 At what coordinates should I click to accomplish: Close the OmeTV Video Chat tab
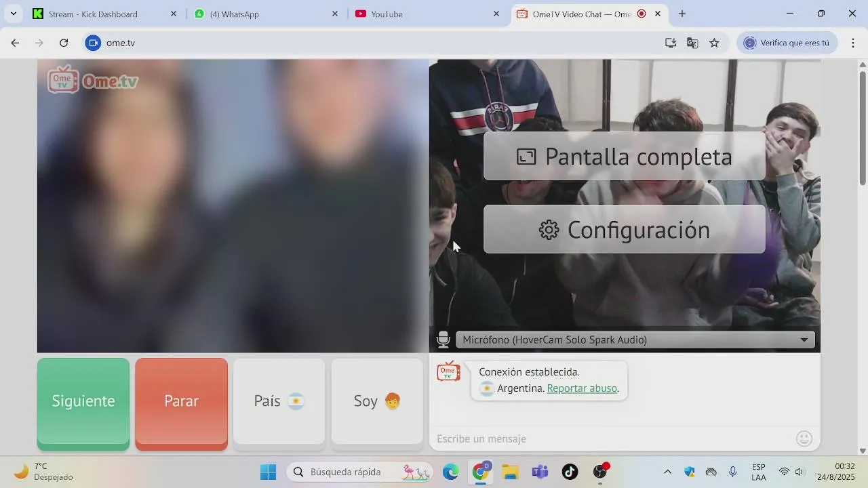(x=658, y=14)
